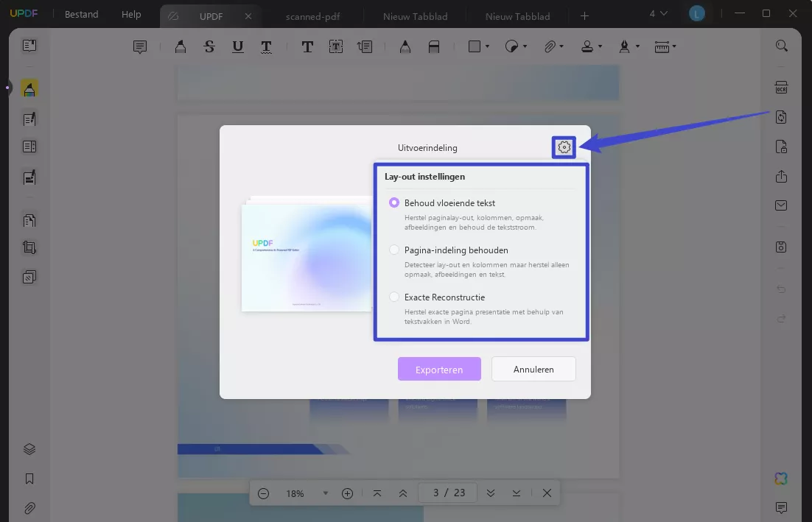Select Comment highlighter mode in sidebar
The width and height of the screenshot is (812, 522).
29,89
